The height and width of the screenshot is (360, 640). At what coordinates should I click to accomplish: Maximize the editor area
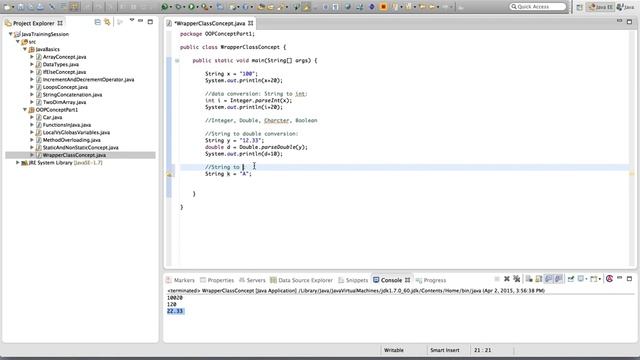pyautogui.click(x=629, y=21)
